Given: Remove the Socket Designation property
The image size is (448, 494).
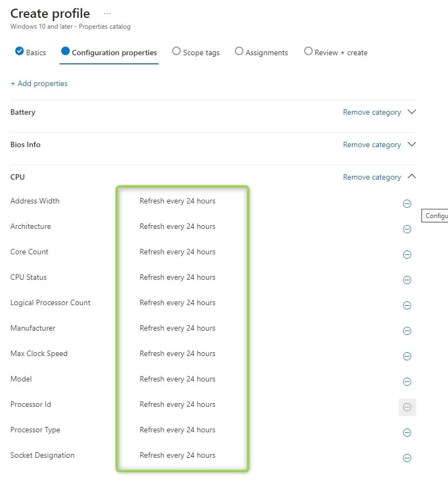Looking at the screenshot, I should click(407, 458).
